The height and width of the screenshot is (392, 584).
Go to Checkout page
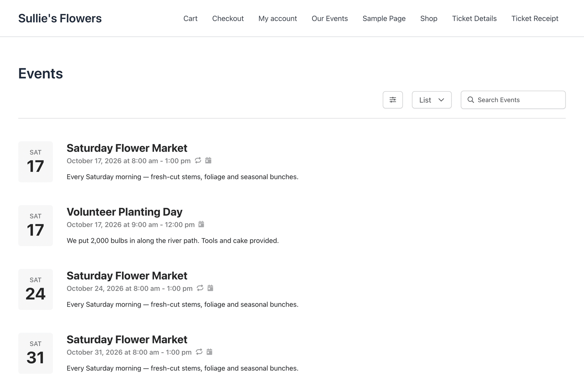pos(228,19)
